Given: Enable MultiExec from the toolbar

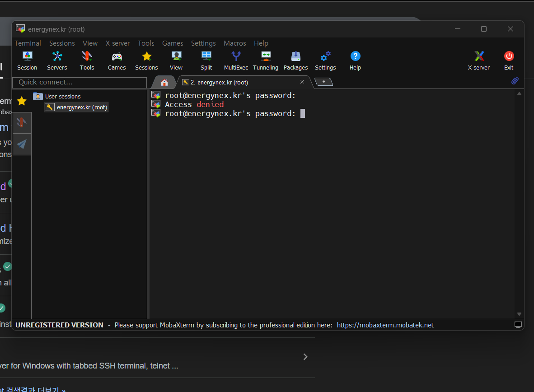Looking at the screenshot, I should tap(236, 61).
